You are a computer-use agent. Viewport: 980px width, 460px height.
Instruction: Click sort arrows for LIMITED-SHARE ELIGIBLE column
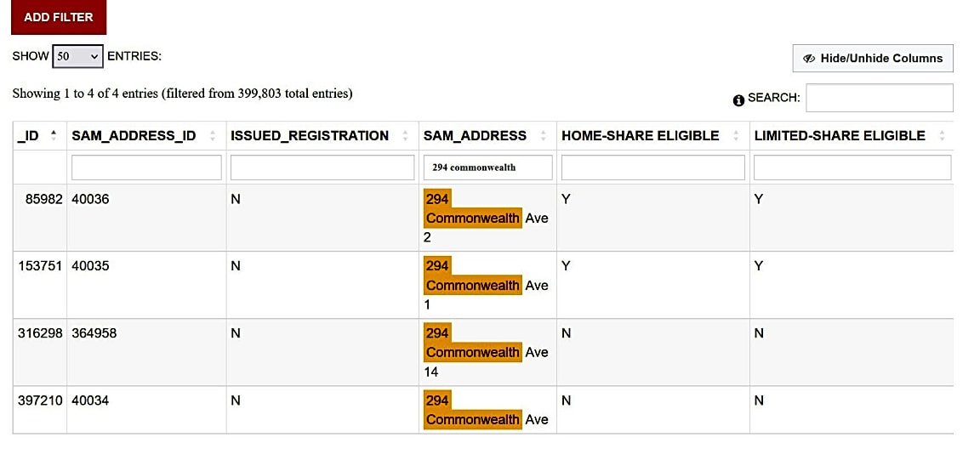[942, 136]
